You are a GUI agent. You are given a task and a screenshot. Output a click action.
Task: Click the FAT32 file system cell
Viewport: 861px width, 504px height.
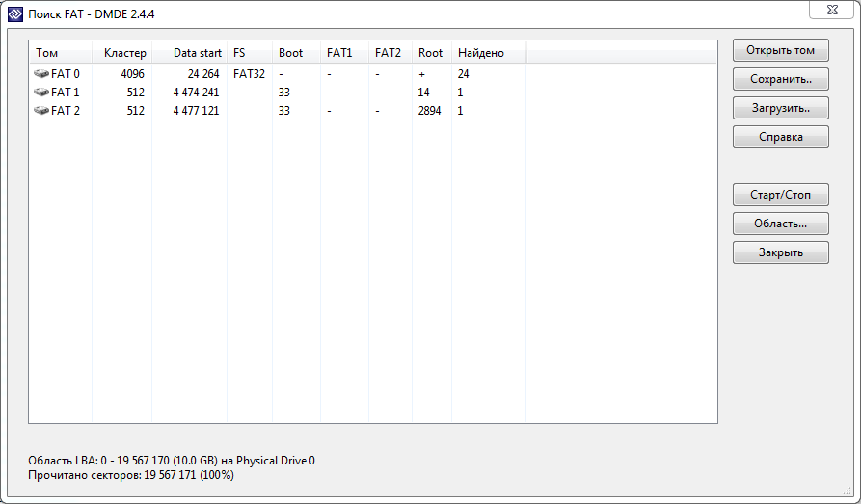[249, 73]
